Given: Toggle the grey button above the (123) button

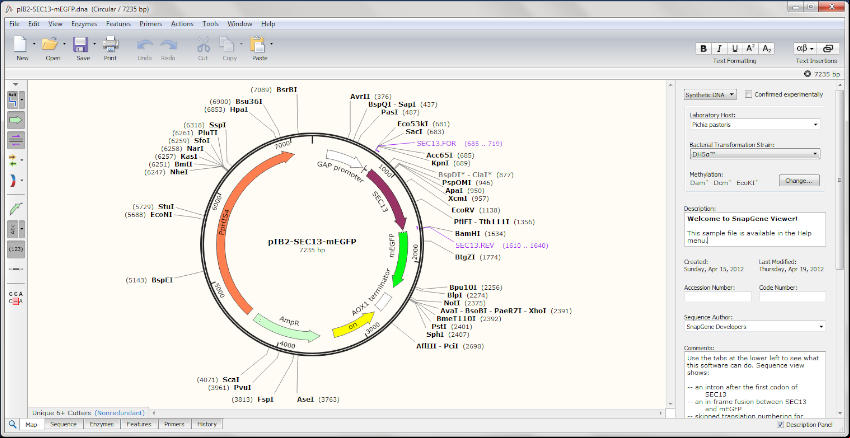Looking at the screenshot, I should (x=13, y=229).
